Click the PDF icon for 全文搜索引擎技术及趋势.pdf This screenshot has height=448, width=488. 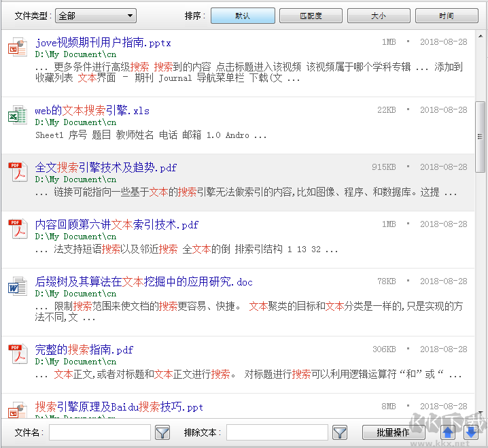click(17, 172)
